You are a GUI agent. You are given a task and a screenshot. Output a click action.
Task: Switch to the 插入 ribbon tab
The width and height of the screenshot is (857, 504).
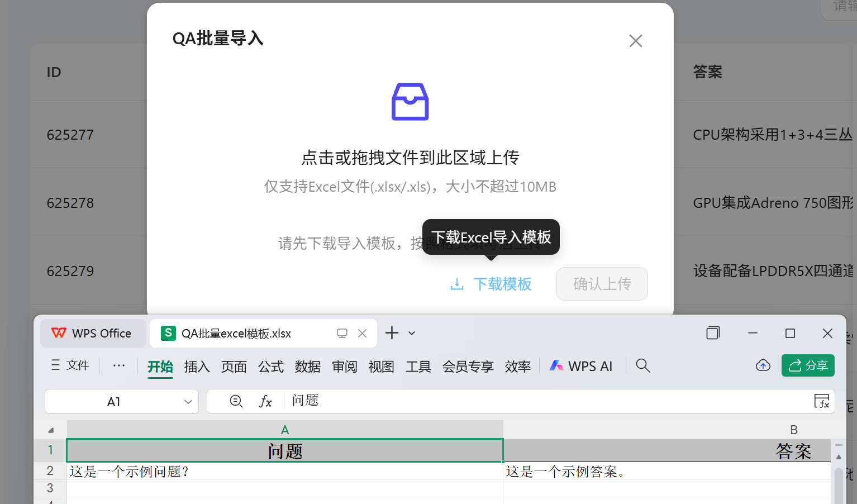197,367
